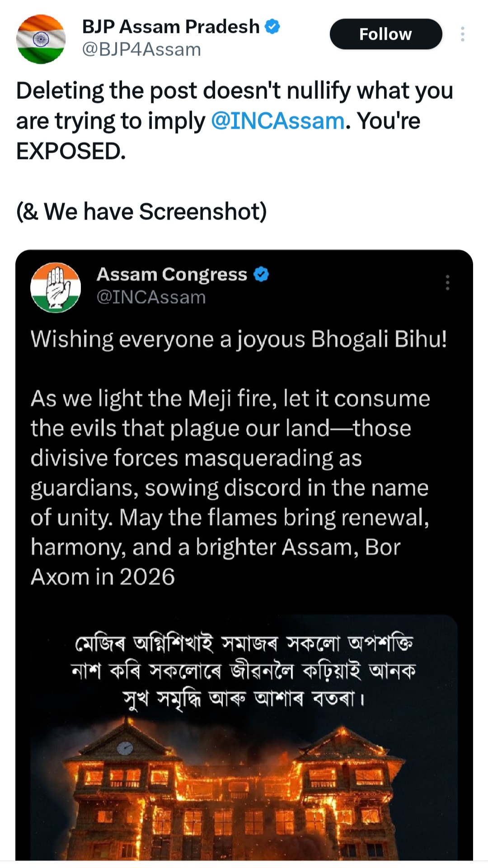Tap the clock on the burning building
The width and height of the screenshot is (488, 868).
tap(125, 748)
